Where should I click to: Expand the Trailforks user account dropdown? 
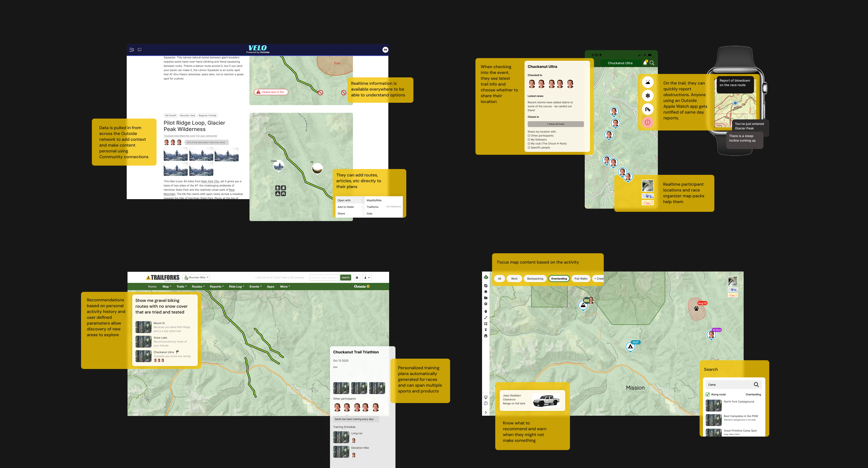(x=367, y=278)
